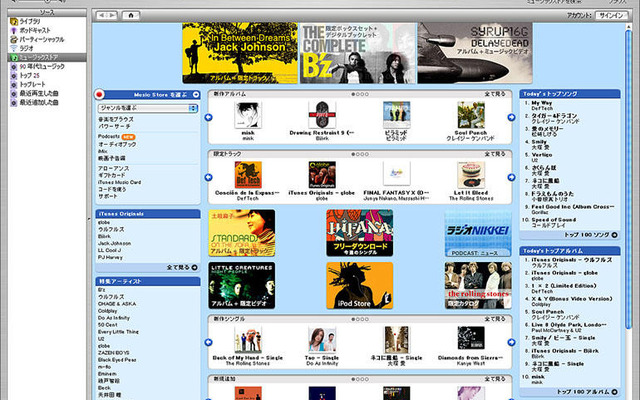This screenshot has height=400, width=640.
Task: Open The Complete B'z banner
Action: (358, 53)
